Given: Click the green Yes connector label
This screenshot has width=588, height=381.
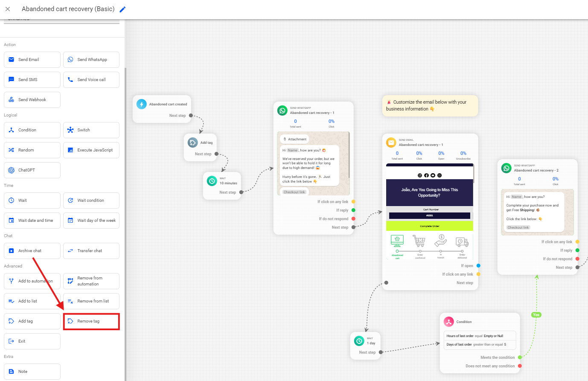Looking at the screenshot, I should [x=536, y=315].
